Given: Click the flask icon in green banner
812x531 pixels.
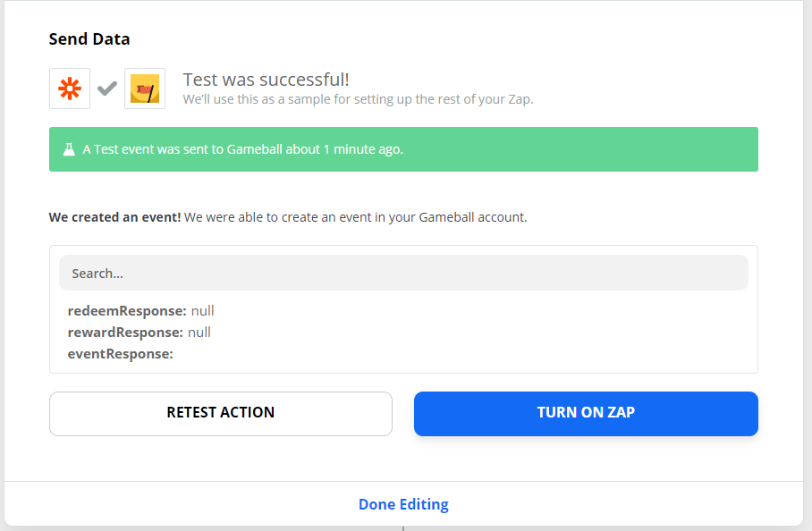Looking at the screenshot, I should coord(69,149).
